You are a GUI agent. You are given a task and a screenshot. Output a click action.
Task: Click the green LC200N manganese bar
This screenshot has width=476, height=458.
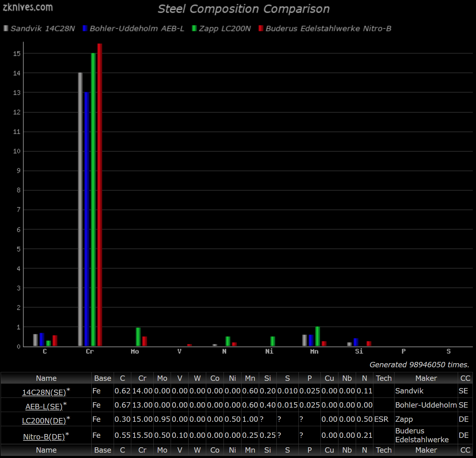click(318, 336)
